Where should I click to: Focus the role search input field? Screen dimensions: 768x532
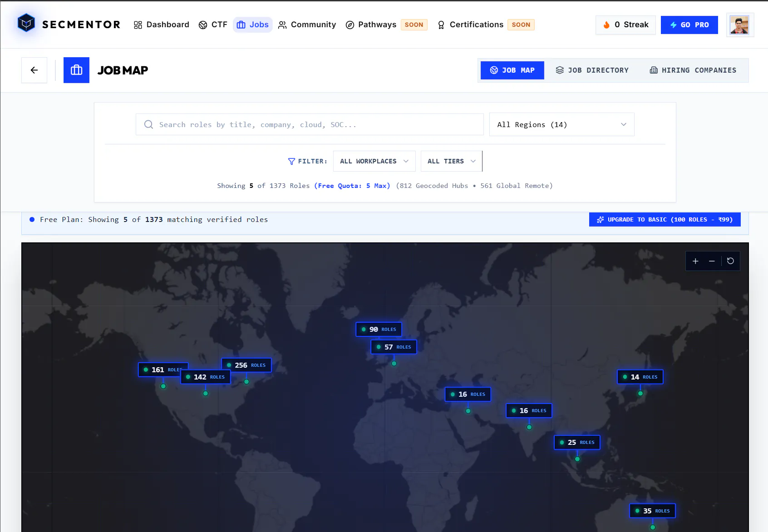pyautogui.click(x=310, y=124)
